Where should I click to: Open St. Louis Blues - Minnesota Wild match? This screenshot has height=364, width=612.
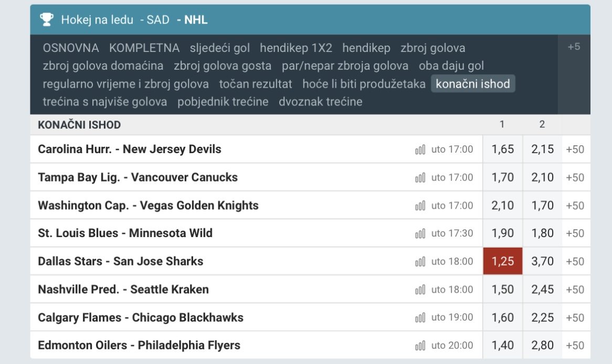[x=125, y=233]
